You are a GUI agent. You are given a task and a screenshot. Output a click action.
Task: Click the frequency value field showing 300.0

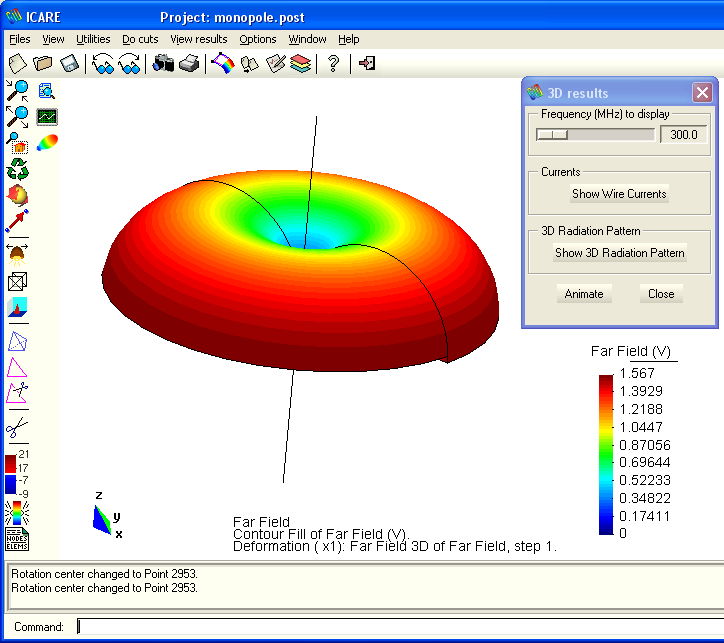684,134
